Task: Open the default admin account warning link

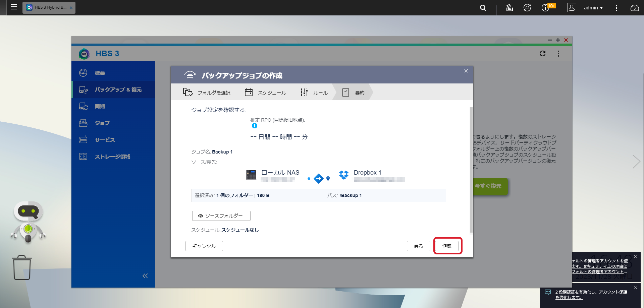Action: [x=600, y=266]
